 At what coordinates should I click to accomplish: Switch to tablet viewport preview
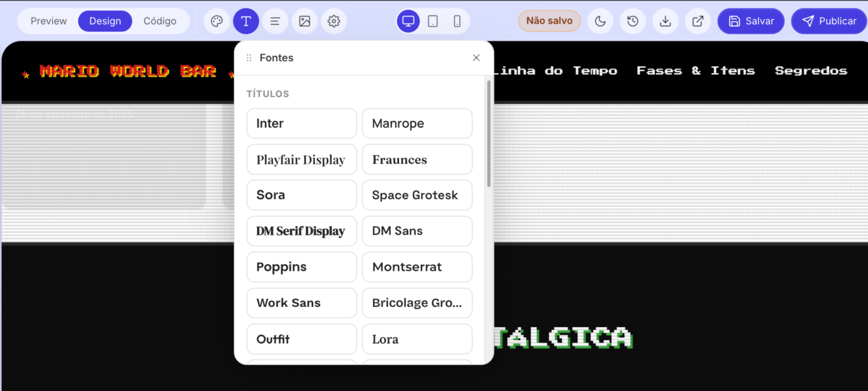(433, 21)
